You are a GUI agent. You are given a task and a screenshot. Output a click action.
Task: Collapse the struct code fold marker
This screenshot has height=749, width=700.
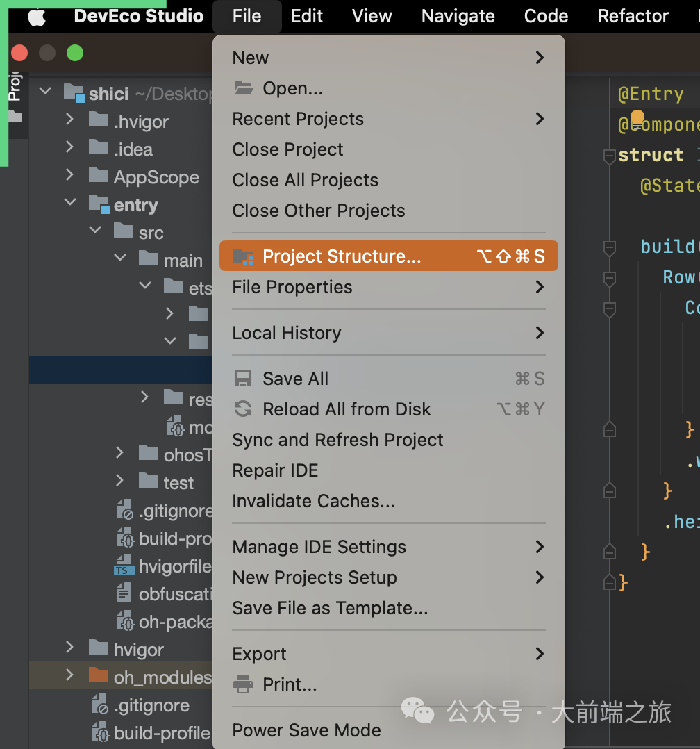coord(609,155)
